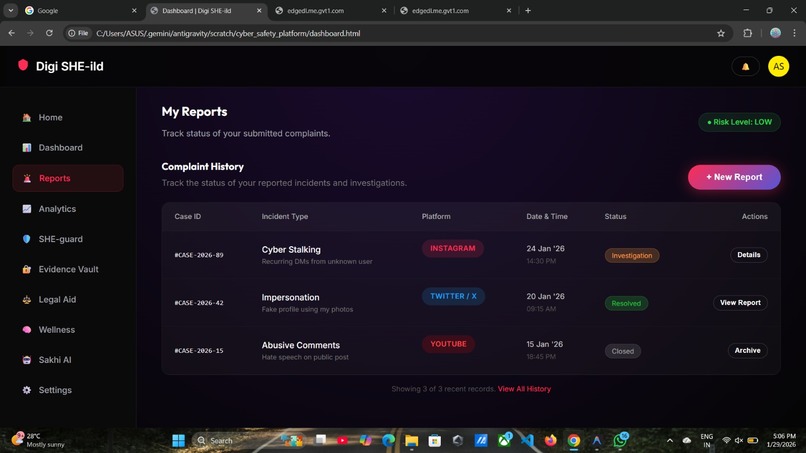The image size is (806, 453).
Task: Open a new browser tab
Action: coord(528,11)
